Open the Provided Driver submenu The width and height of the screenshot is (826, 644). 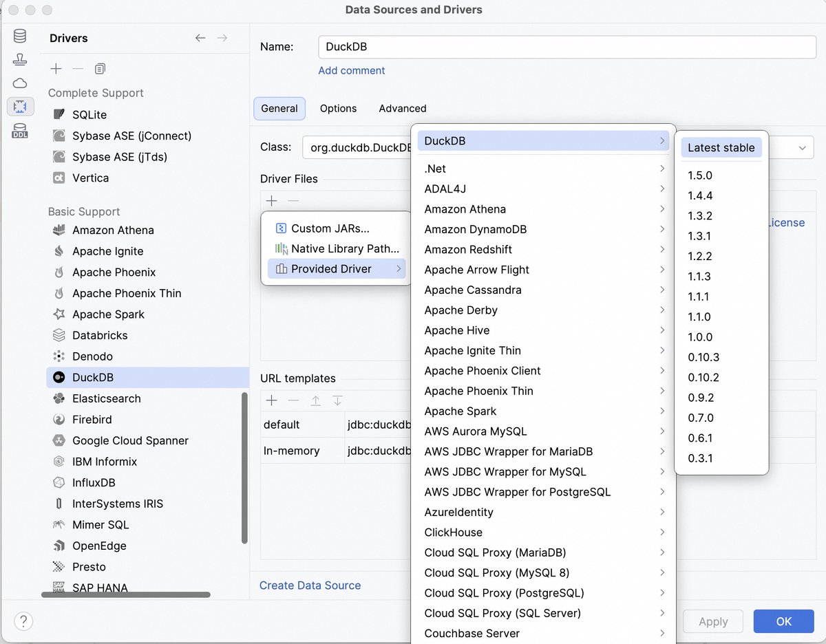pos(337,268)
